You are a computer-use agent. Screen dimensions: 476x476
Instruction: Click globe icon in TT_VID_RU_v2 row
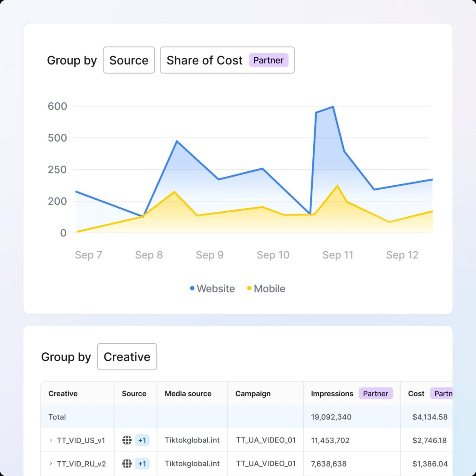[x=127, y=464]
